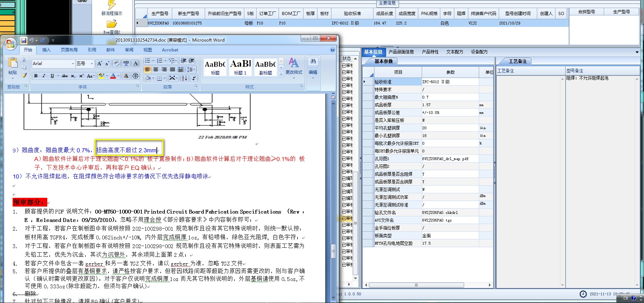
Task: Select the 文本配方 tab in background app
Action: click(x=455, y=52)
